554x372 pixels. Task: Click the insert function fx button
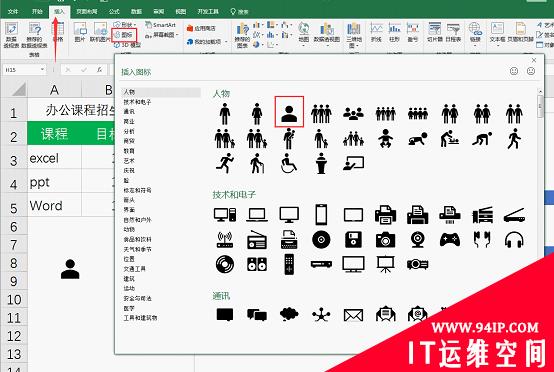pyautogui.click(x=100, y=70)
